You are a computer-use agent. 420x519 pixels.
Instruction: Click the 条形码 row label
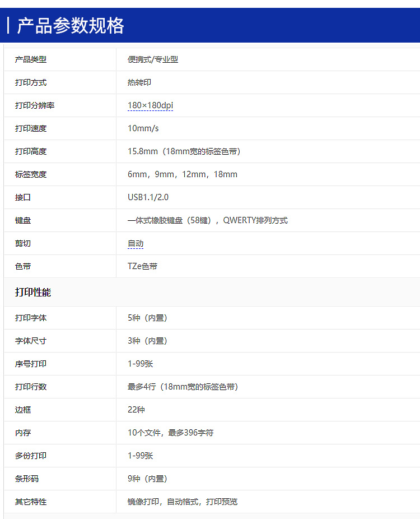click(27, 479)
